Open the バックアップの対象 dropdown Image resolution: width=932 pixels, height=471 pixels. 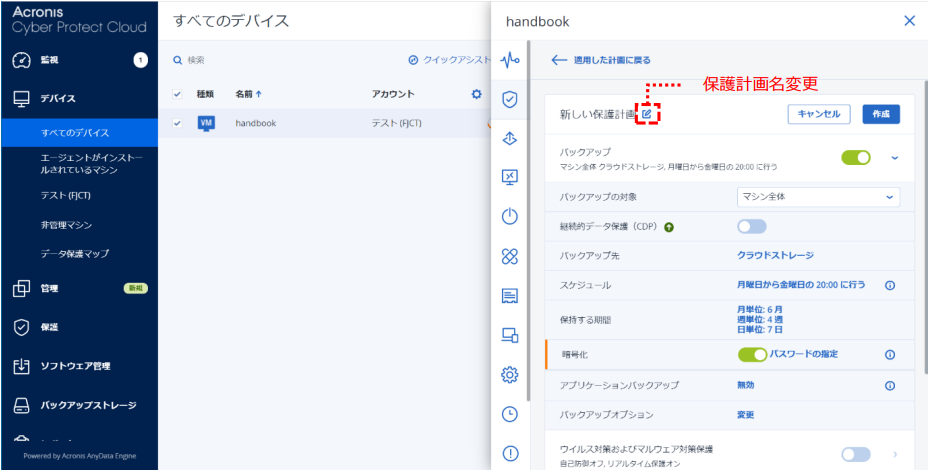[818, 197]
